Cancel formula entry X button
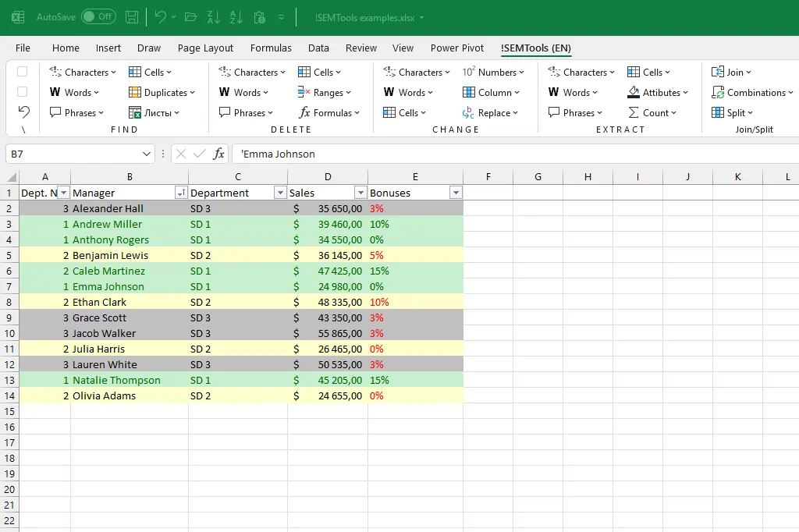Image resolution: width=799 pixels, height=532 pixels. point(181,154)
